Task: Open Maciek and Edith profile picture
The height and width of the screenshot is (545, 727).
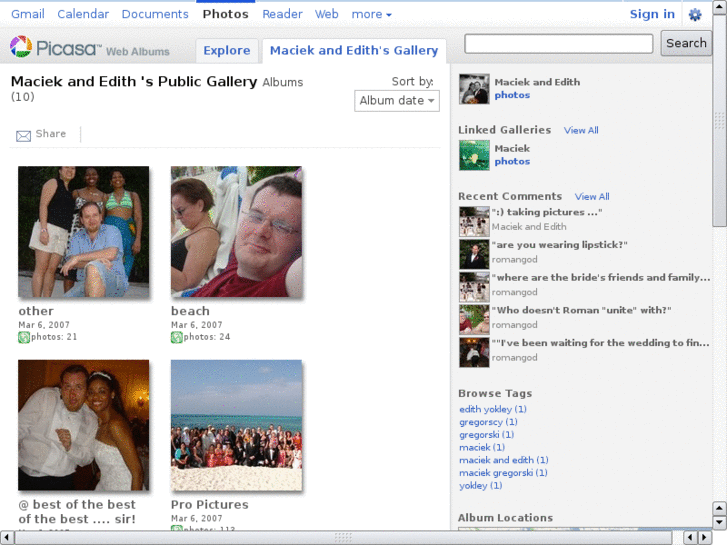Action: [474, 89]
